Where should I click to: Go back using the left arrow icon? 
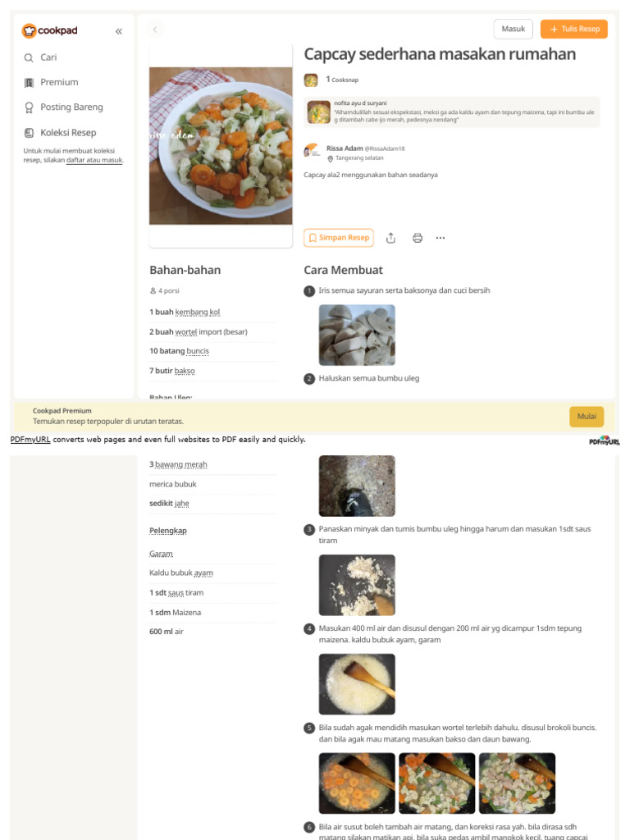pyautogui.click(x=155, y=30)
